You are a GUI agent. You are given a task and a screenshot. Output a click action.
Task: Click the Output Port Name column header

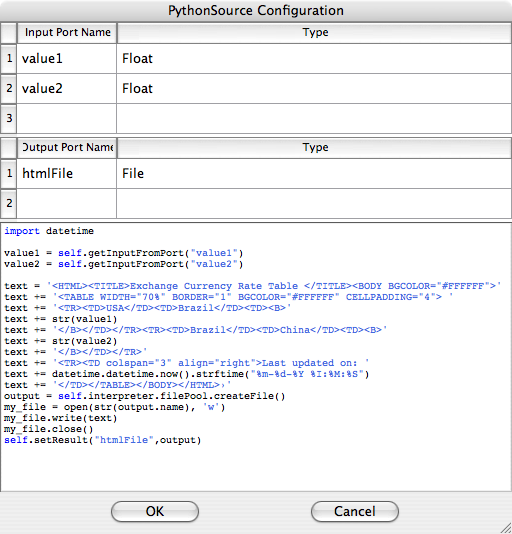click(x=67, y=148)
